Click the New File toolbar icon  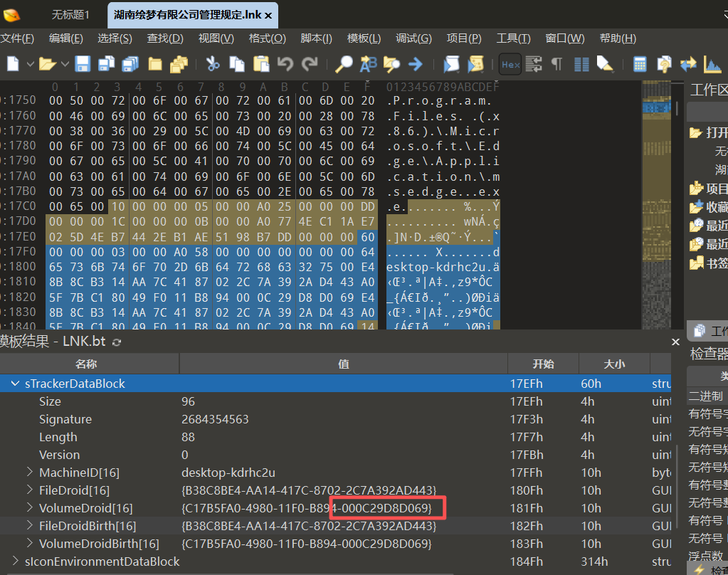(13, 63)
